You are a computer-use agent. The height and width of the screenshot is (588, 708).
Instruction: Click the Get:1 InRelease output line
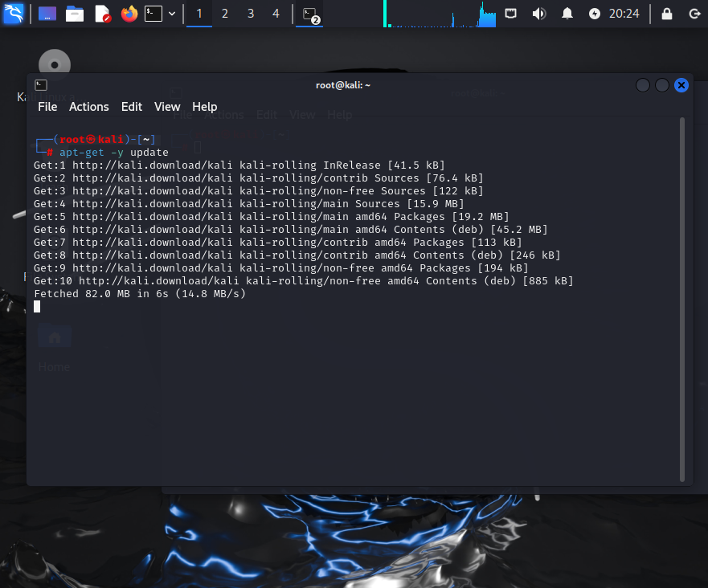click(x=239, y=165)
